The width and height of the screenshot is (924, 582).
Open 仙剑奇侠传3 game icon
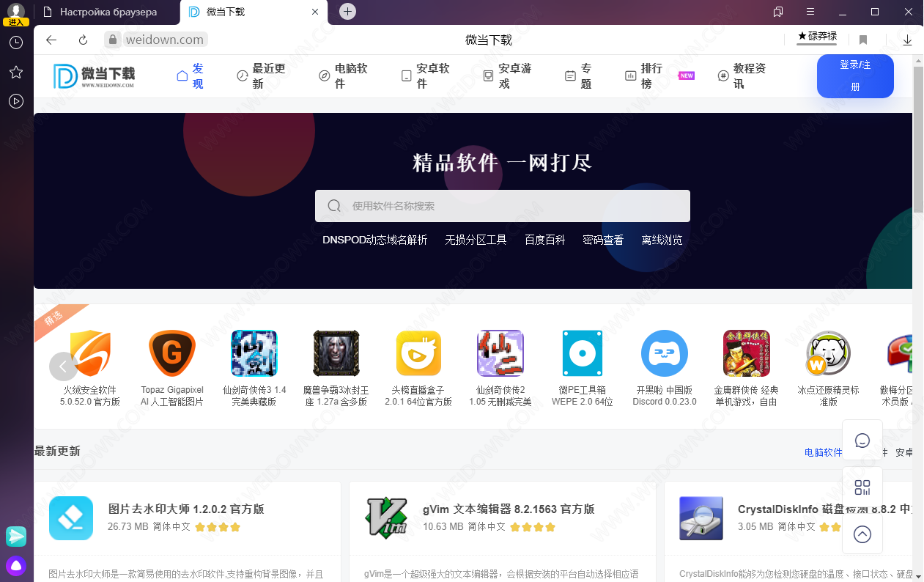tap(254, 353)
